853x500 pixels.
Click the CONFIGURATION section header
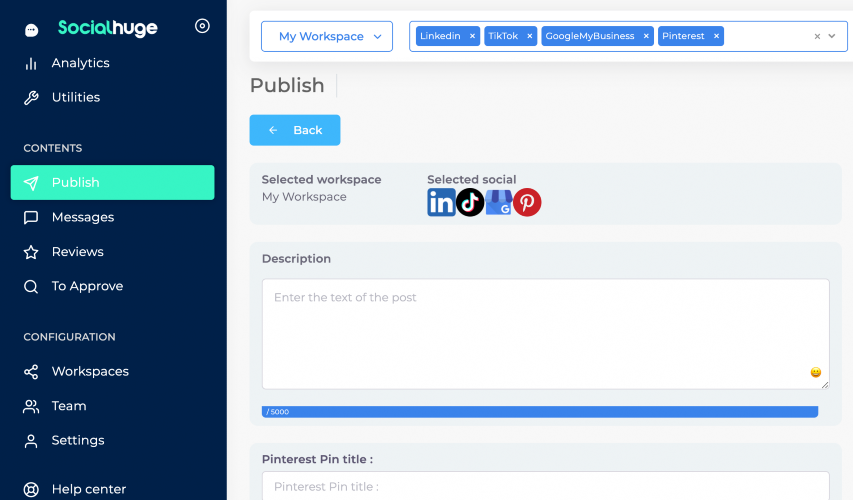click(69, 337)
